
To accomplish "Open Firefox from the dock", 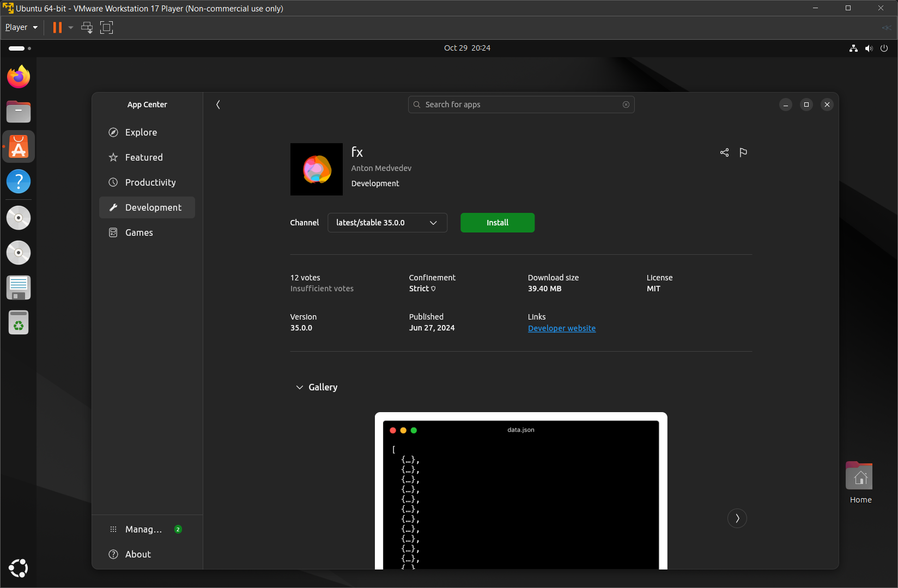I will 19,77.
